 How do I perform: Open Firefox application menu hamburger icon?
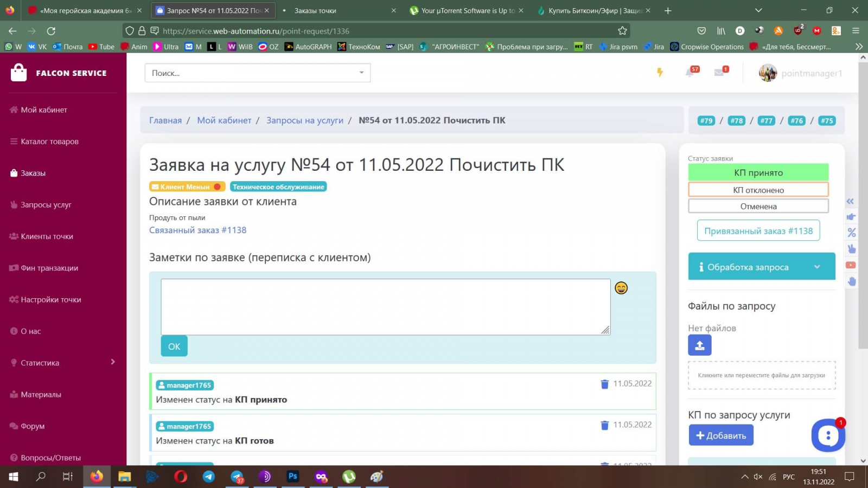pos(856,31)
